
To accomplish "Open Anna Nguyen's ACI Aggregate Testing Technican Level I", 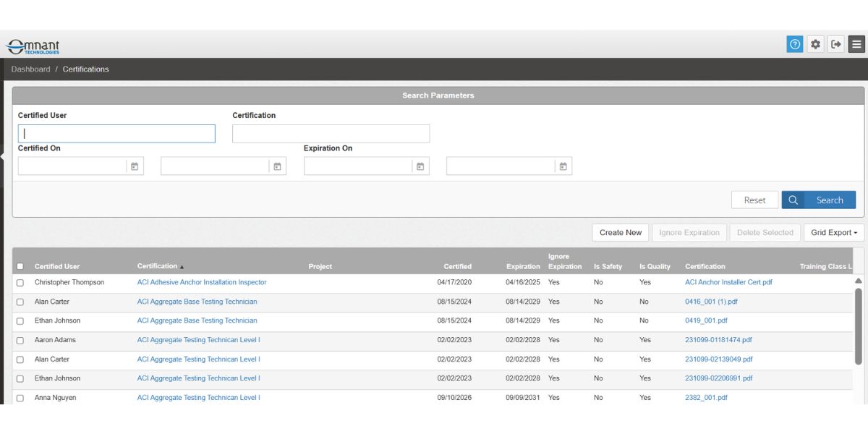I will 199,397.
